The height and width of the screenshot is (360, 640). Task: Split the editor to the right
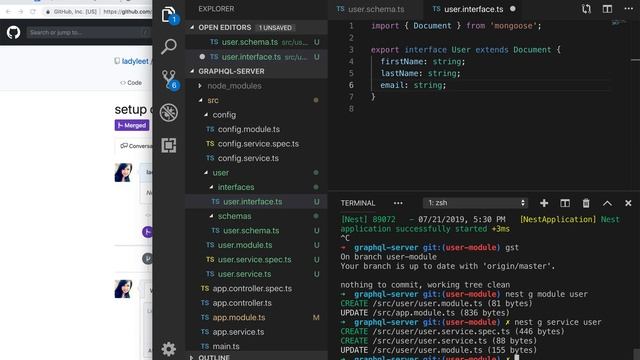click(607, 9)
